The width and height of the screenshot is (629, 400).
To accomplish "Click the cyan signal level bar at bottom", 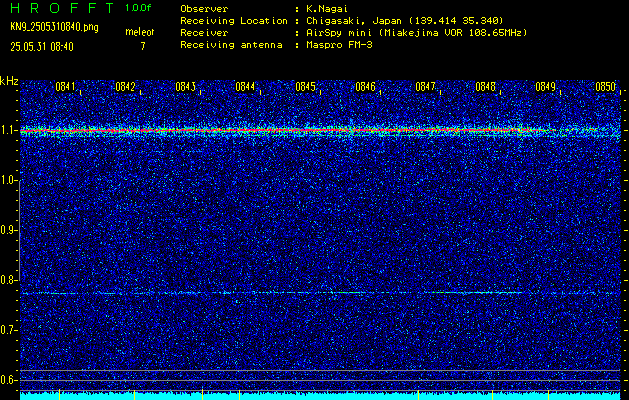I will 320,396.
